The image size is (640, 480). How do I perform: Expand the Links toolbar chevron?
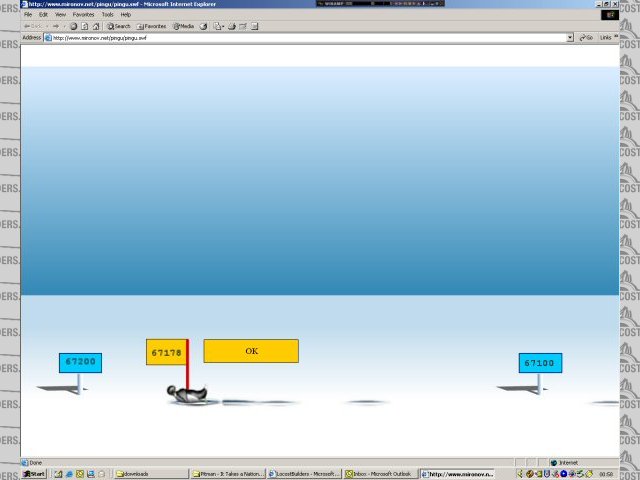point(617,37)
